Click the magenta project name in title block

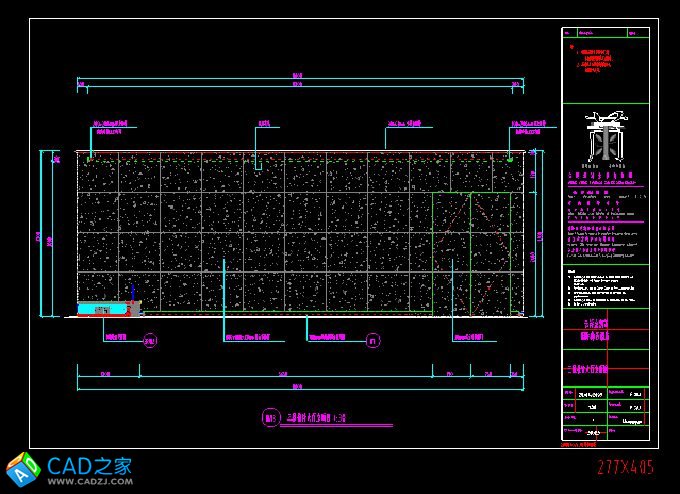tap(604, 332)
